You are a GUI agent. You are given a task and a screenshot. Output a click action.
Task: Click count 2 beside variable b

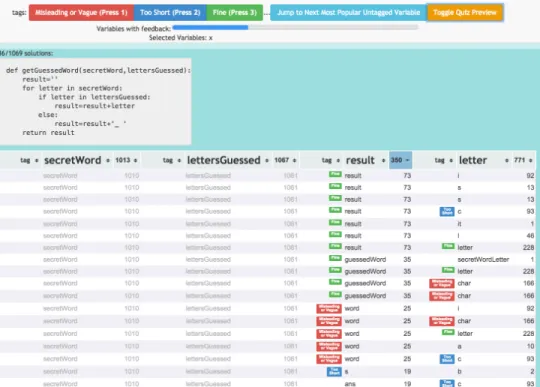[532, 372]
